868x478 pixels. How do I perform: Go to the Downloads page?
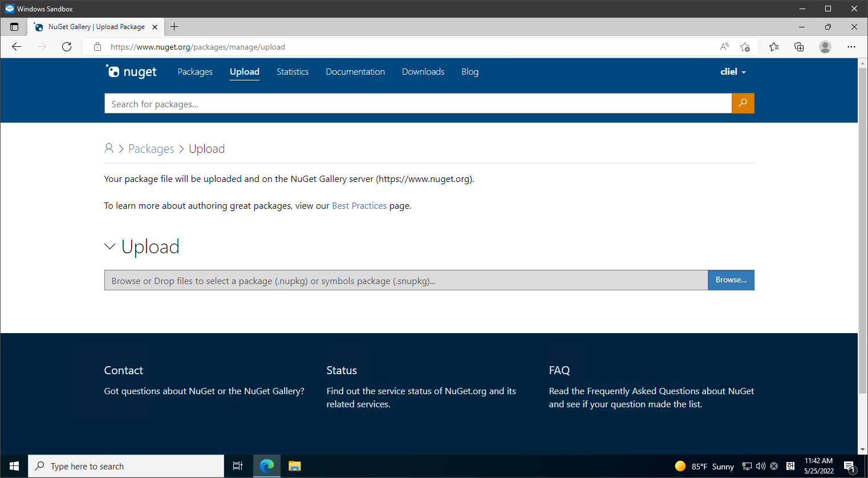(x=423, y=71)
